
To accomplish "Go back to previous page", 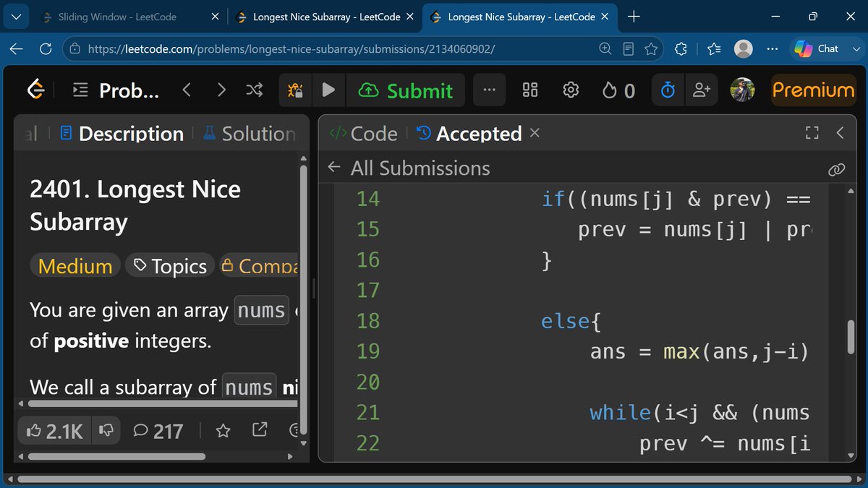I will coord(17,49).
